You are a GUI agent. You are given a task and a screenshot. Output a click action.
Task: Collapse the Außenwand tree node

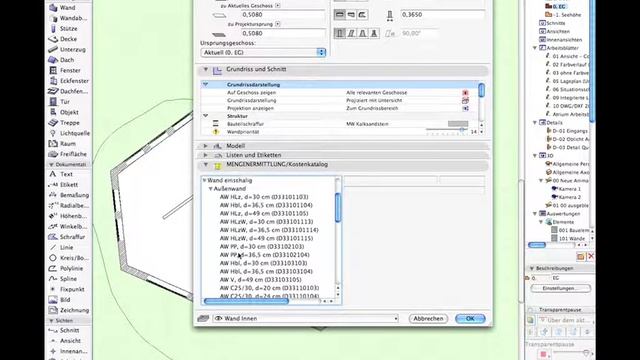pyautogui.click(x=211, y=189)
